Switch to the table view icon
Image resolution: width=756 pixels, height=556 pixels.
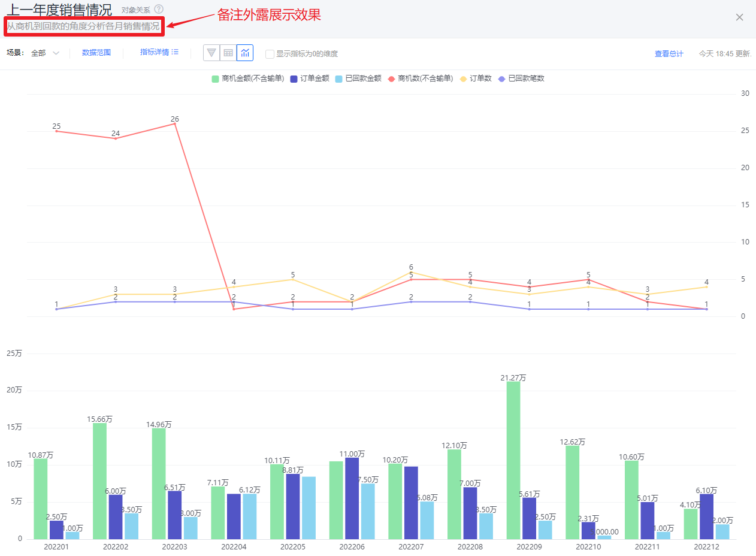coord(228,53)
